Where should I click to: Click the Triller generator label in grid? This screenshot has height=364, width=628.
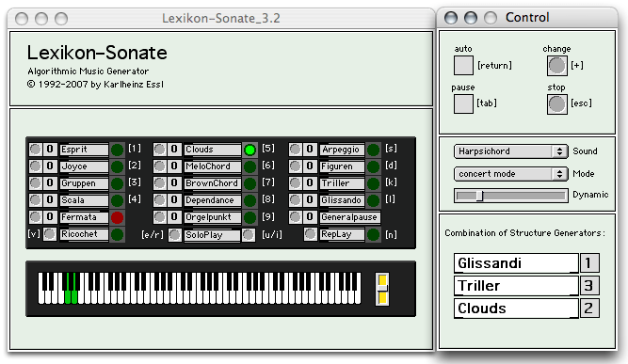click(342, 183)
